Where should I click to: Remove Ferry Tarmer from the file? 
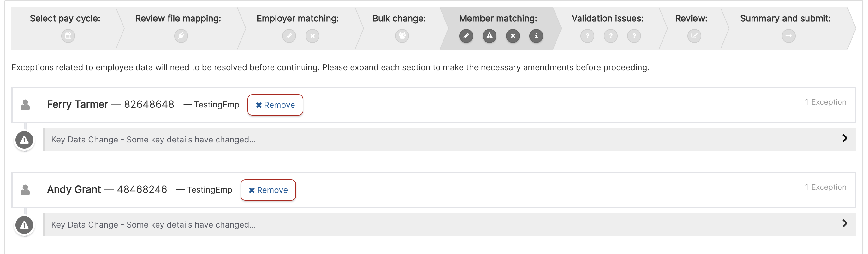(275, 105)
